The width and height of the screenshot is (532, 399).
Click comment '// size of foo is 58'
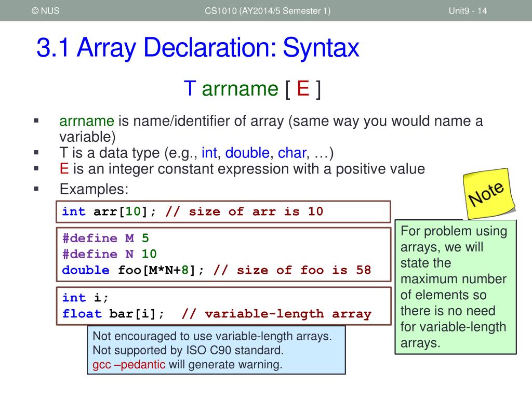coord(292,270)
